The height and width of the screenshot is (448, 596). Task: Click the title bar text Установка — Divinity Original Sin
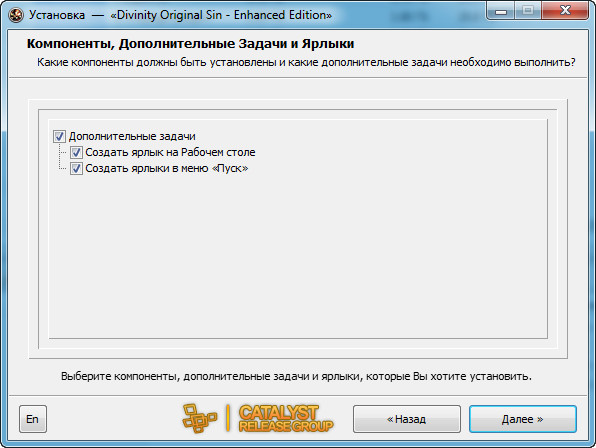[x=181, y=15]
